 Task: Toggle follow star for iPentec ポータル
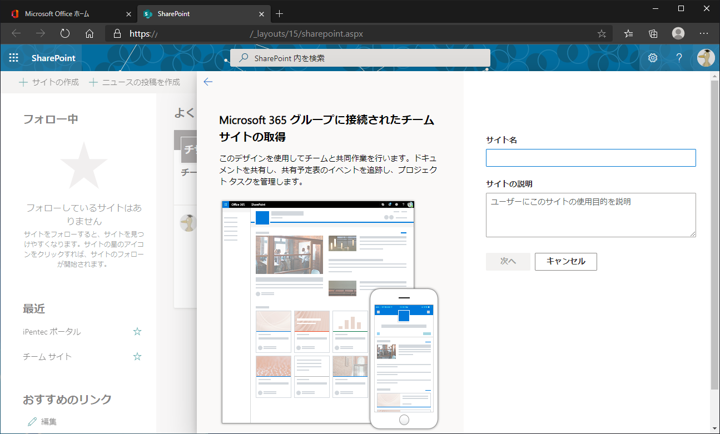pyautogui.click(x=137, y=332)
